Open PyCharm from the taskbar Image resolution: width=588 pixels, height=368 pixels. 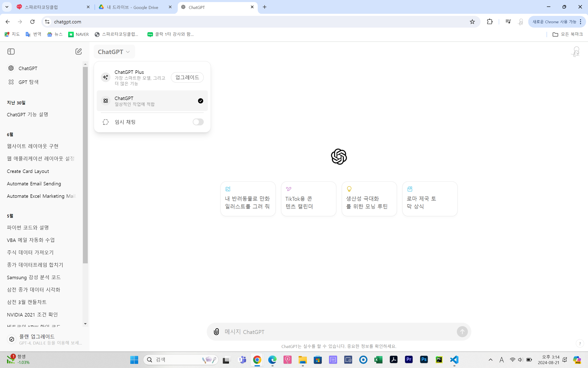click(439, 359)
